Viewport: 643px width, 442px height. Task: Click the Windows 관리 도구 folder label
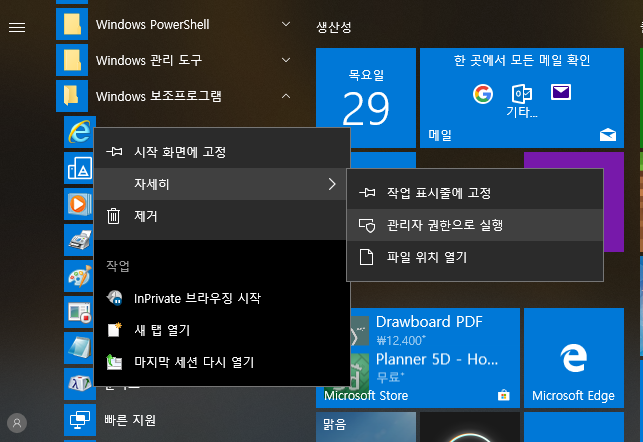(x=149, y=60)
